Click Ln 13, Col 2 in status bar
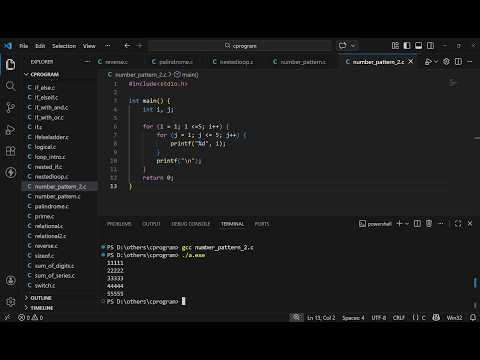 321,318
